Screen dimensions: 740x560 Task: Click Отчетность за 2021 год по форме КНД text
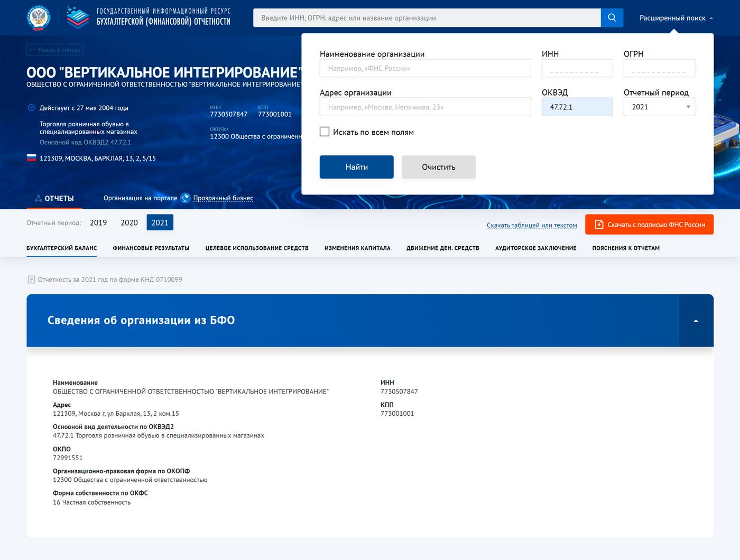click(x=110, y=279)
